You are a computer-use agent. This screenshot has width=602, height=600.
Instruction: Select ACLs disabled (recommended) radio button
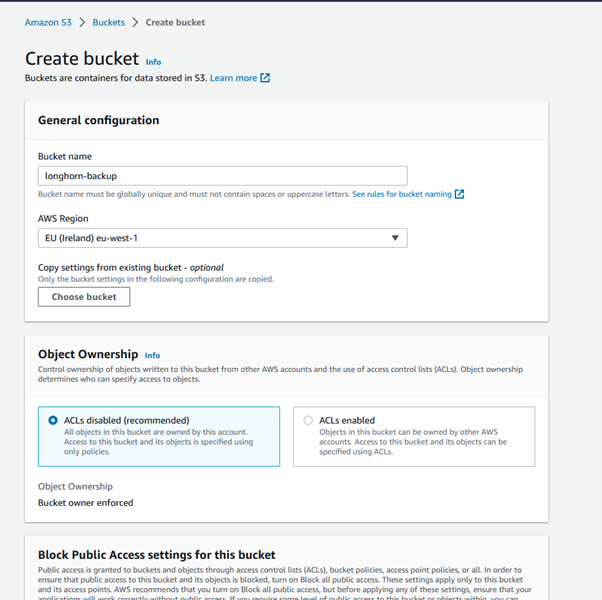coord(53,420)
